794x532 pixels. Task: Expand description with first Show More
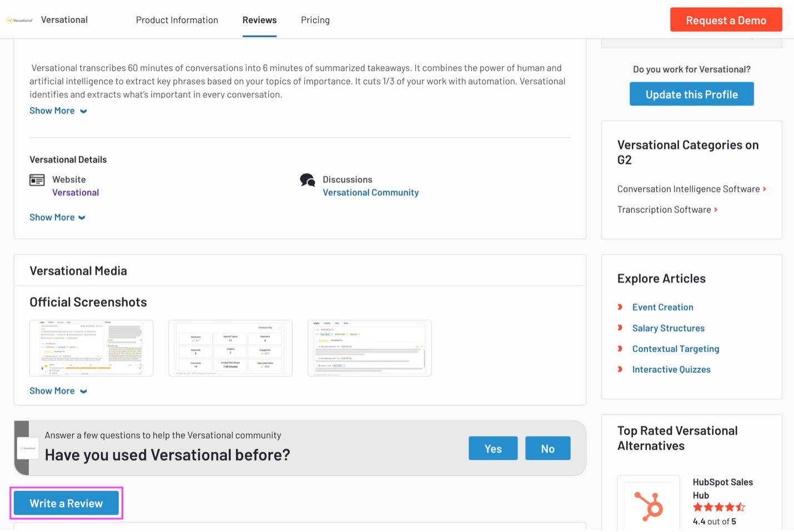coord(58,111)
